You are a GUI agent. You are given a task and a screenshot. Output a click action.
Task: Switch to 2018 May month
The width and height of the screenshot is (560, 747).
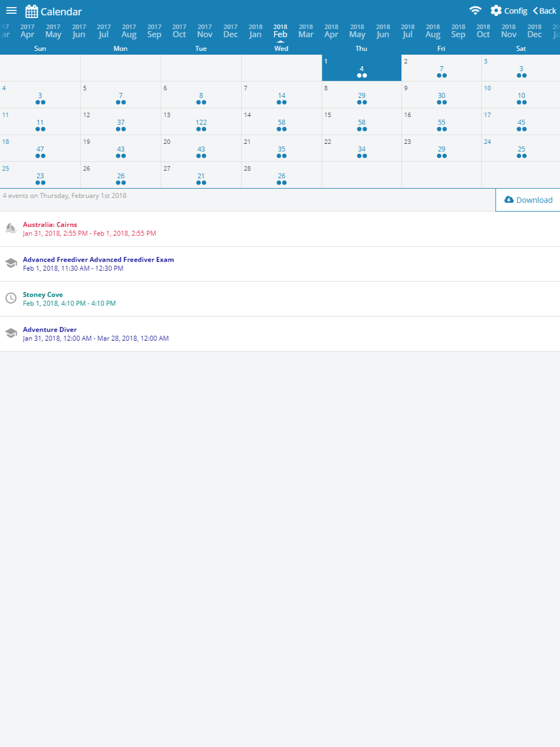(357, 31)
